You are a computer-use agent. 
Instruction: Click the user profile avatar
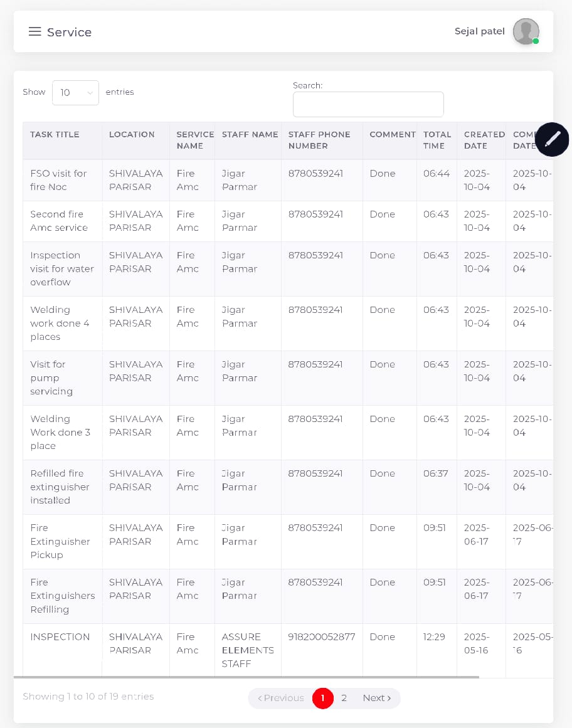(x=526, y=31)
